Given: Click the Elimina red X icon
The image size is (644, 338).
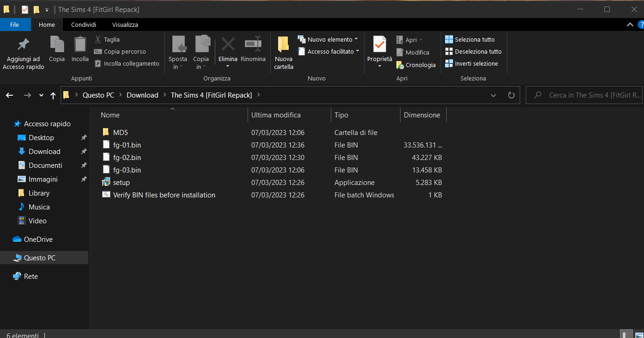Looking at the screenshot, I should click(228, 44).
